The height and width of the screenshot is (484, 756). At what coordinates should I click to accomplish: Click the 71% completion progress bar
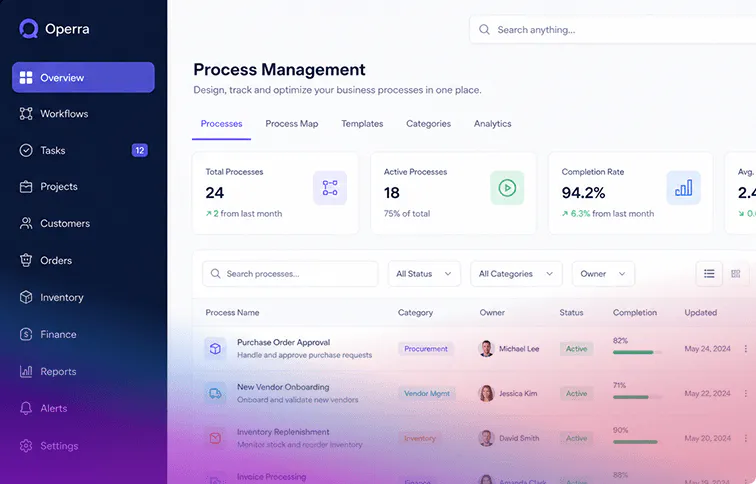[x=637, y=397]
